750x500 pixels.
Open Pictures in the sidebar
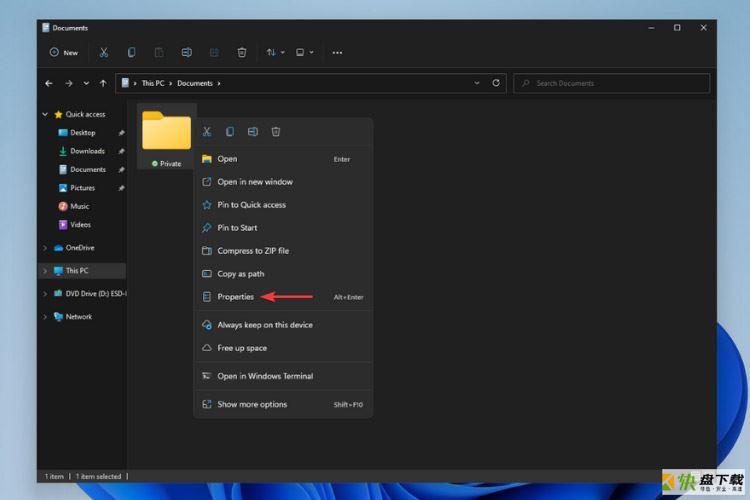[x=82, y=188]
